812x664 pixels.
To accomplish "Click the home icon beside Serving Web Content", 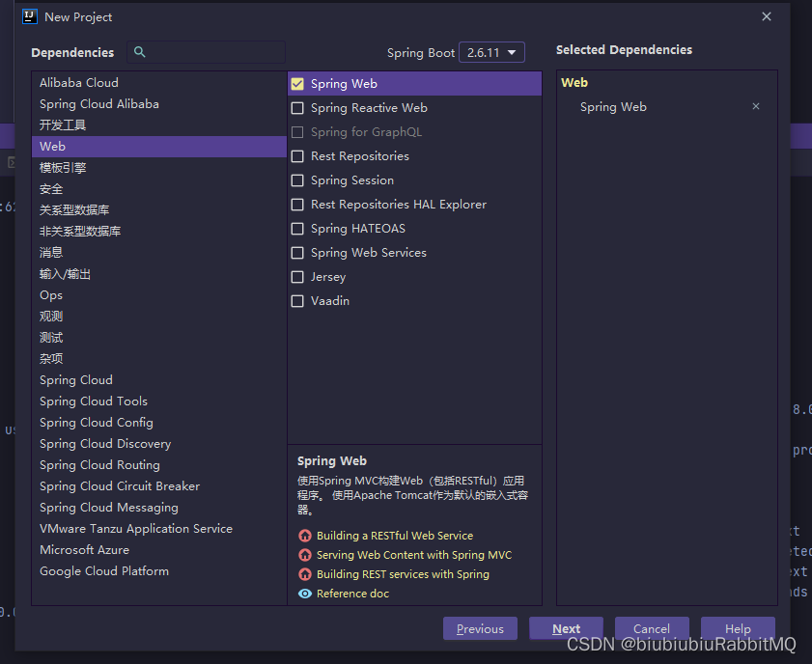I will (305, 555).
